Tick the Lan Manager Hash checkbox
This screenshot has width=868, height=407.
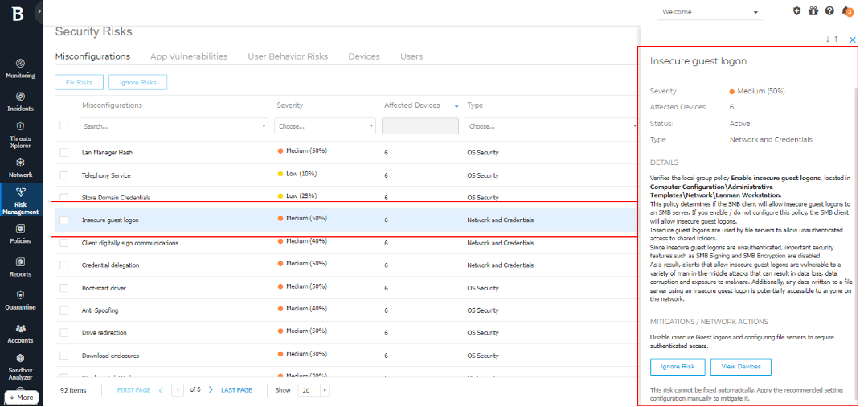point(64,152)
